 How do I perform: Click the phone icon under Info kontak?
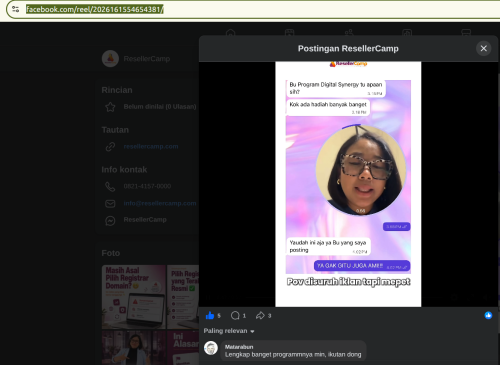[110, 187]
